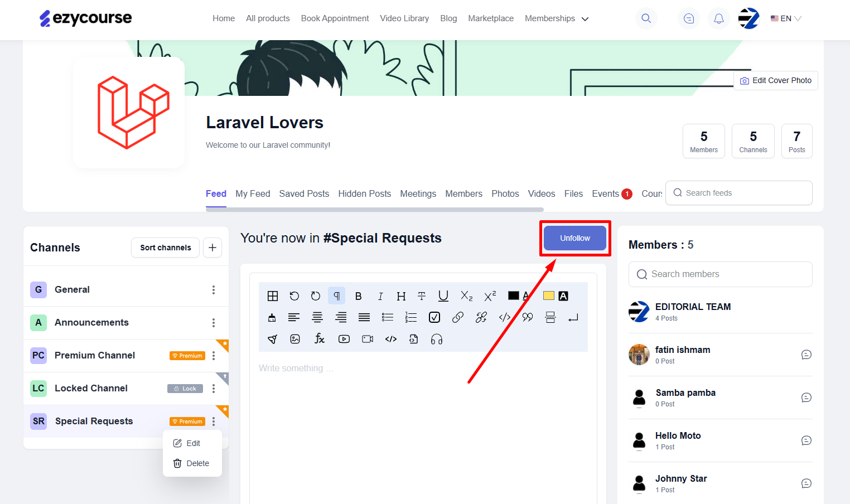Insert a blockquote
This screenshot has height=504, width=850.
pos(528,317)
